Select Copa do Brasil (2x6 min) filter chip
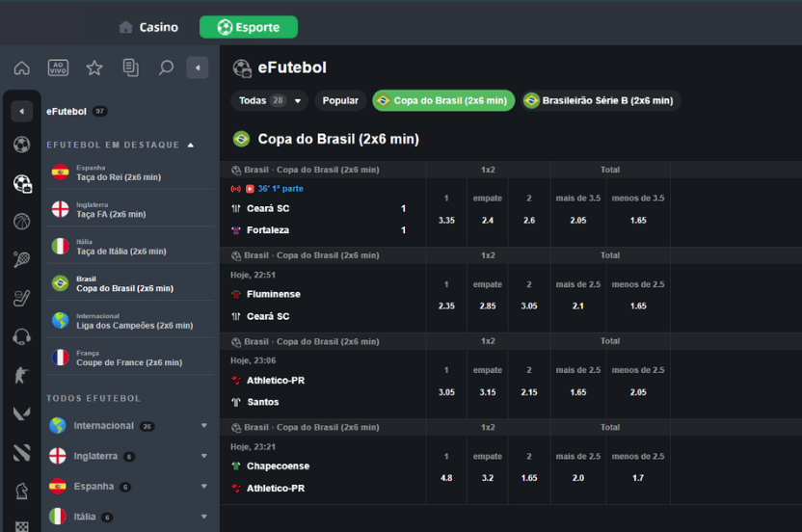The image size is (802, 532). (443, 101)
